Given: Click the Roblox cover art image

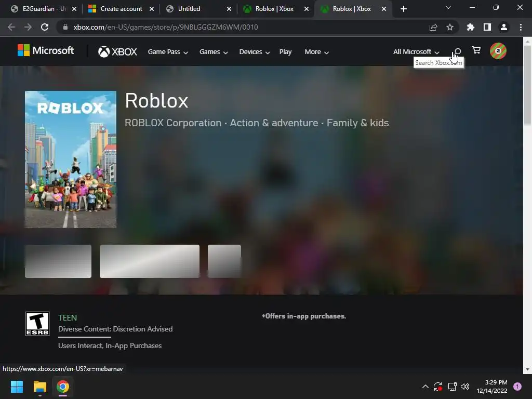Looking at the screenshot, I should click(x=71, y=159).
